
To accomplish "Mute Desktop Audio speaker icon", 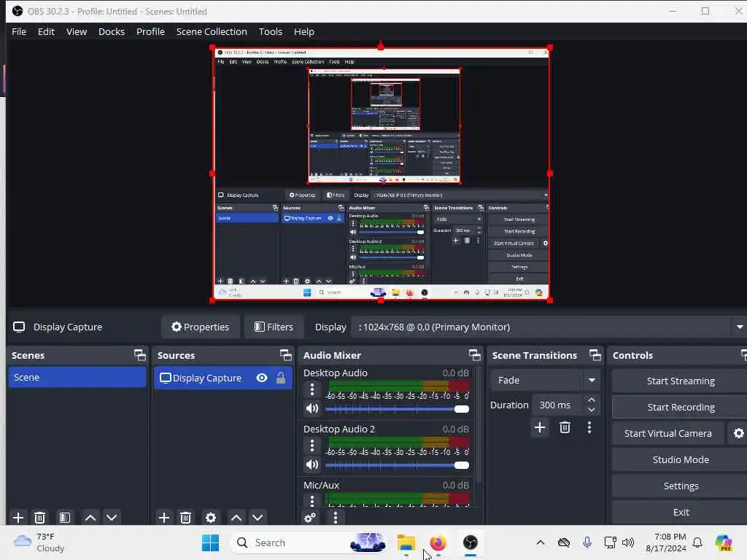I will click(x=312, y=408).
